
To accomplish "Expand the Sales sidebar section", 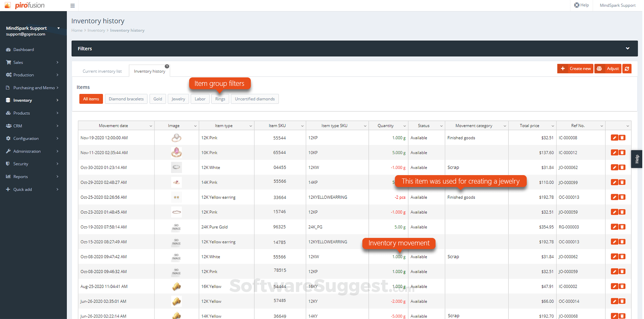I will click(18, 62).
